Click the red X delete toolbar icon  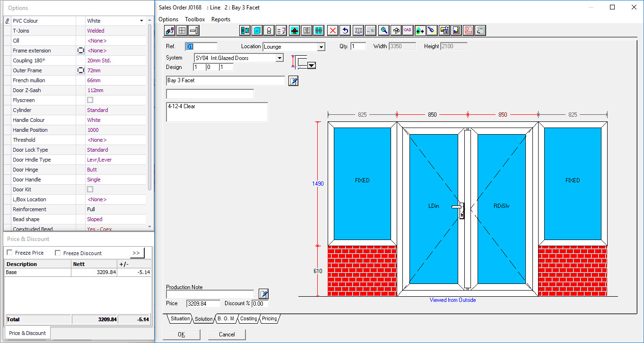click(333, 31)
